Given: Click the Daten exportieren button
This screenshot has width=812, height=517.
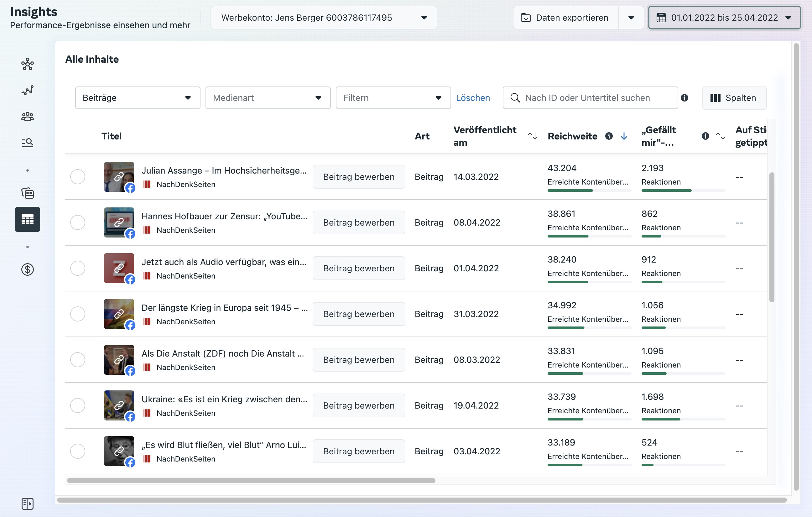Looking at the screenshot, I should (566, 18).
